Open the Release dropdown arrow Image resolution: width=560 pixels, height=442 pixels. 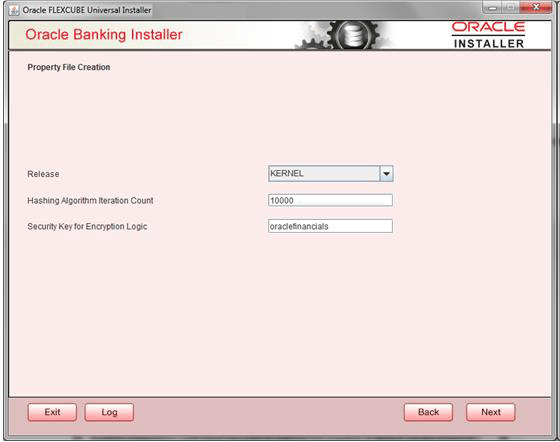(x=386, y=174)
